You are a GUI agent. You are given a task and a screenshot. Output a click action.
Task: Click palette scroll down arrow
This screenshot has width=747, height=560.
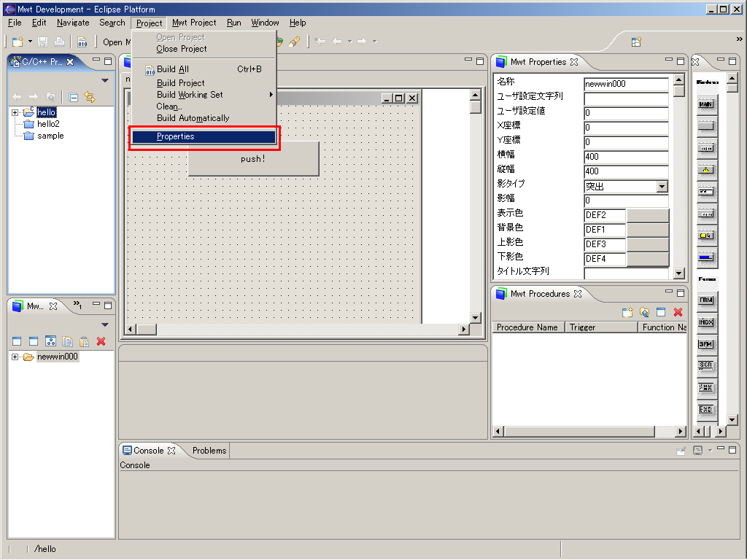pyautogui.click(x=732, y=419)
